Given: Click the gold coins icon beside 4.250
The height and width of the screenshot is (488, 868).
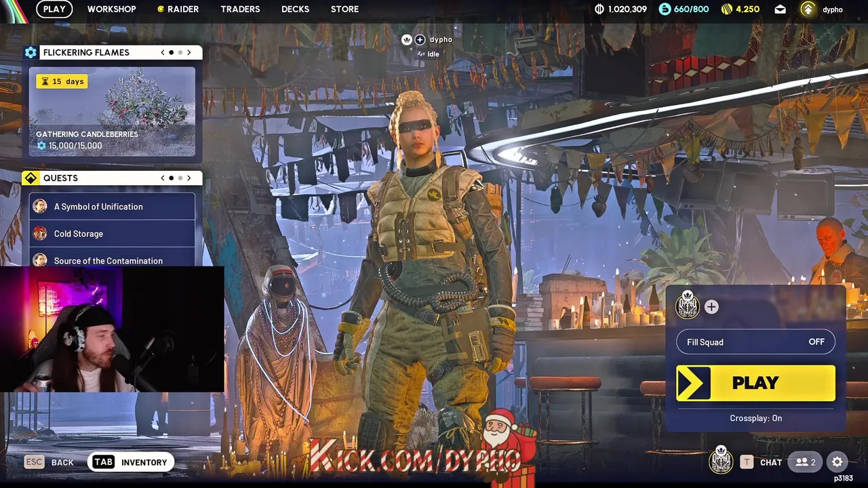Looking at the screenshot, I should pyautogui.click(x=727, y=9).
